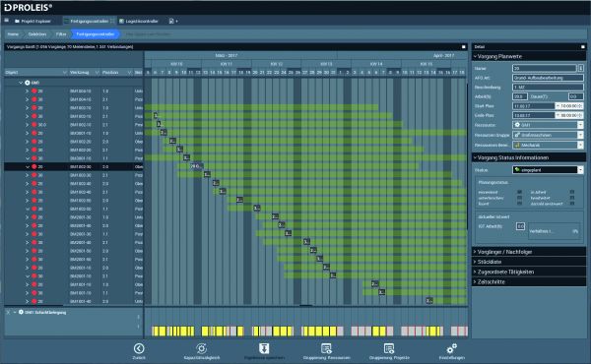The image size is (591, 364).
Task: Click the AFO Art input field
Action: pos(548,78)
